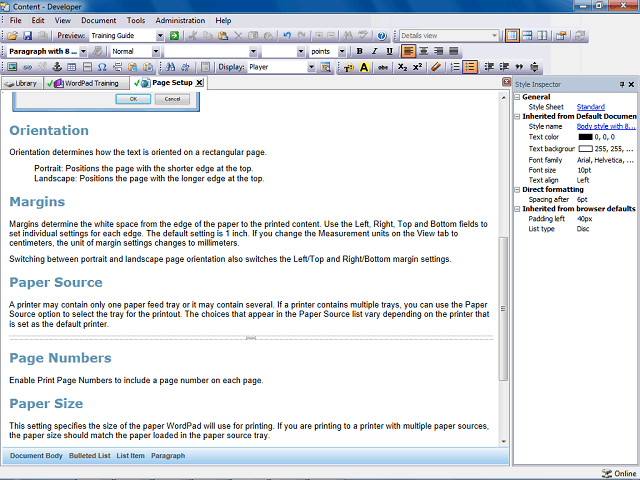Viewport: 640px width, 480px height.
Task: Open the Tools menu
Action: (x=136, y=20)
